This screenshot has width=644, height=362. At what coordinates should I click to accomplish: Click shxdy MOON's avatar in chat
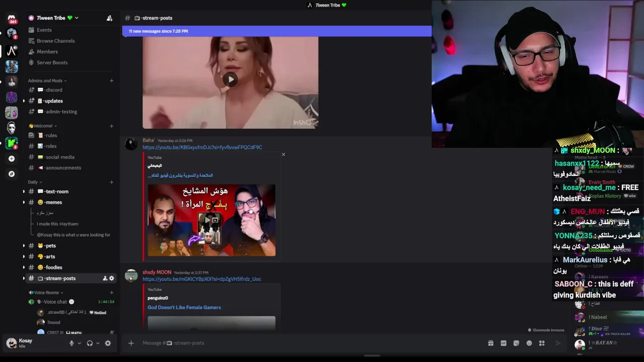[131, 276]
